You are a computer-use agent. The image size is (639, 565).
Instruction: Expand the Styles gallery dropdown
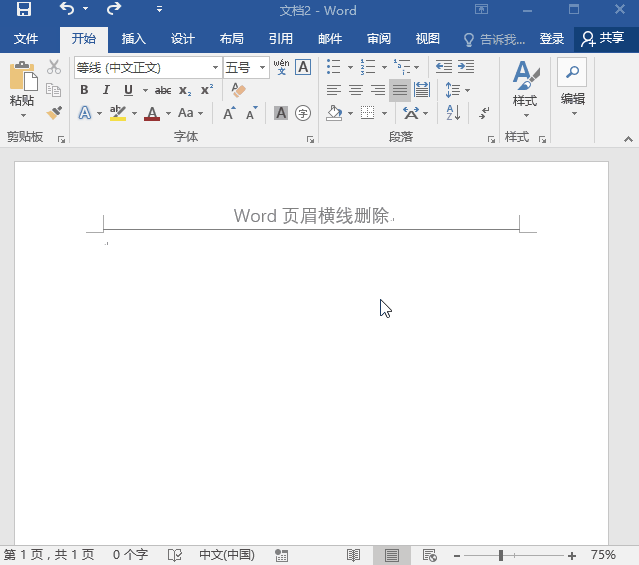coord(525,114)
